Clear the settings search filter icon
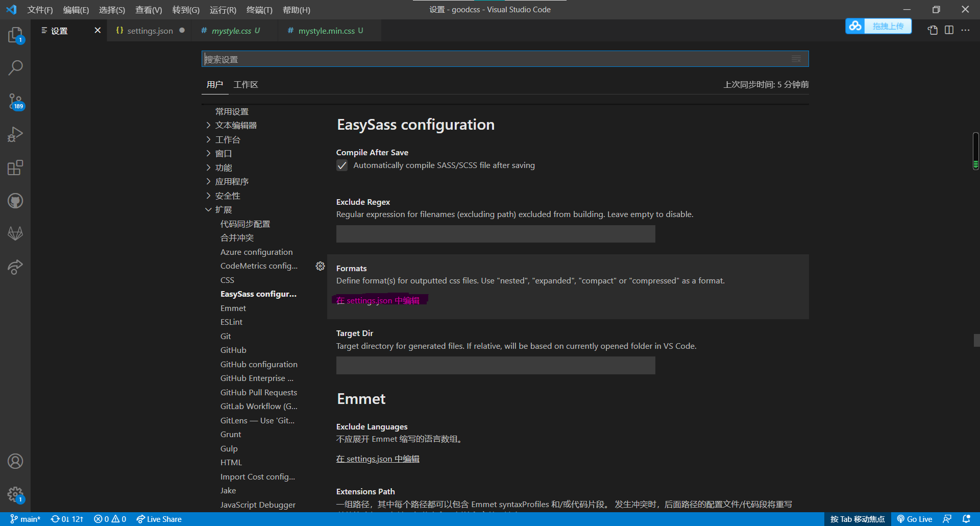 (796, 59)
